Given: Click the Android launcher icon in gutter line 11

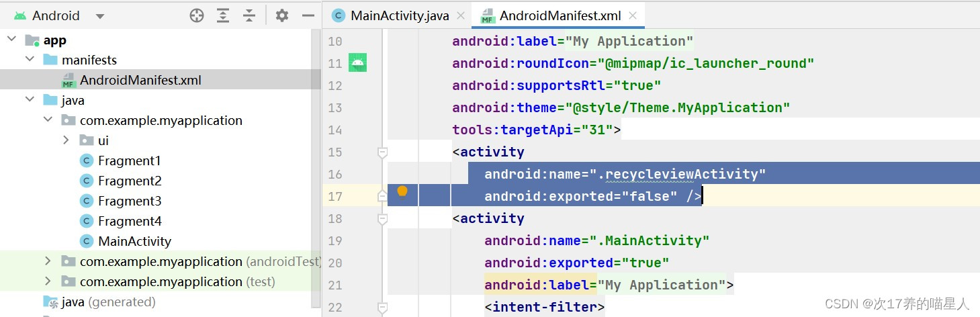Looking at the screenshot, I should [x=357, y=63].
